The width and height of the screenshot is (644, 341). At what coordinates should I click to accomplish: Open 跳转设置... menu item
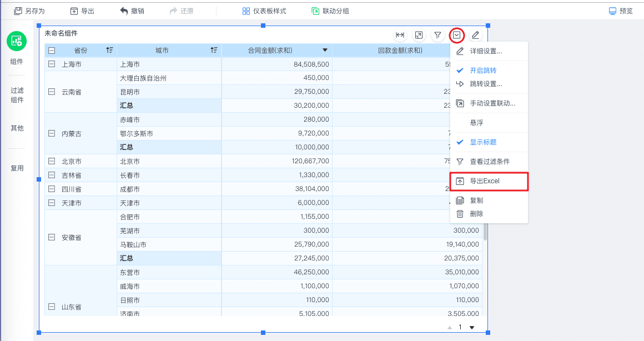coord(489,84)
